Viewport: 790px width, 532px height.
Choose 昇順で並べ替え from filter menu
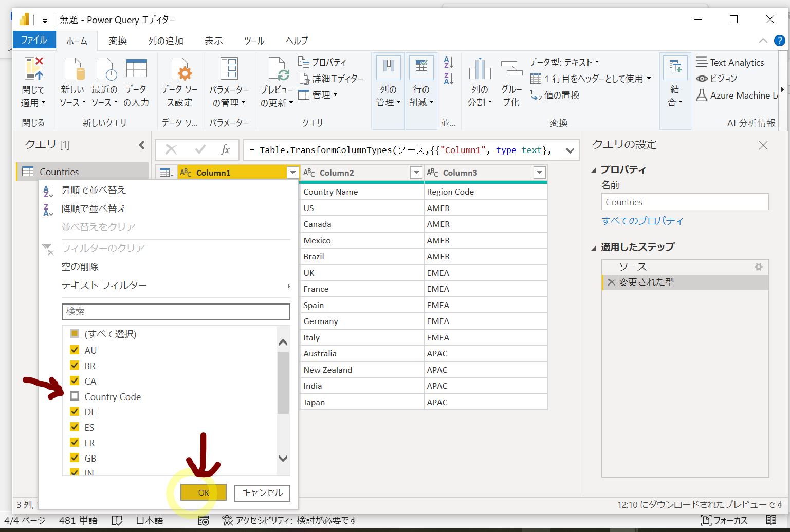point(94,190)
